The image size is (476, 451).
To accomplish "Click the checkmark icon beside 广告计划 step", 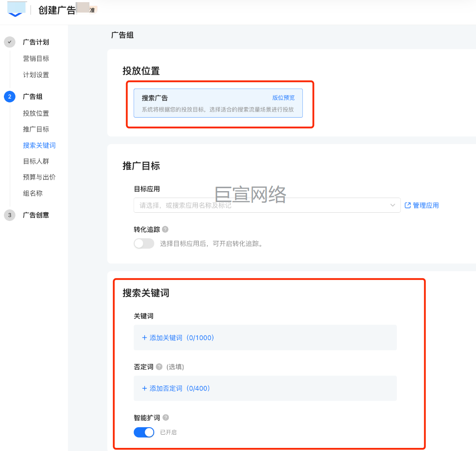I will pyautogui.click(x=10, y=42).
